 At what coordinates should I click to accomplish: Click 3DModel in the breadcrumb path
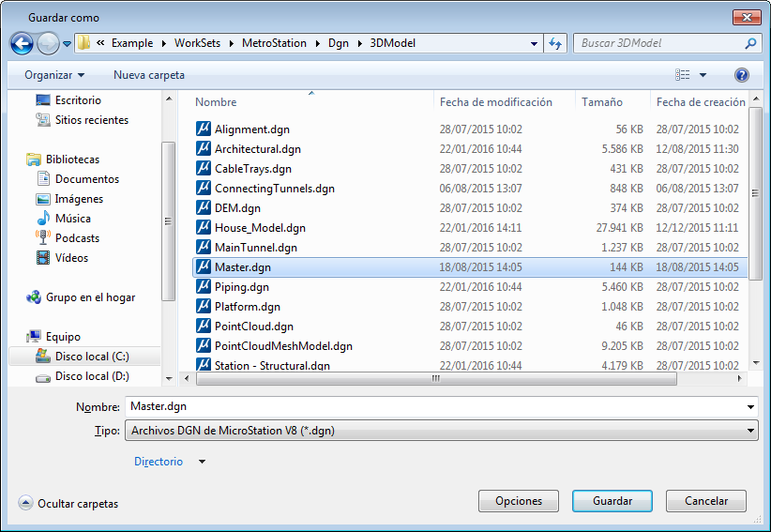coord(392,43)
